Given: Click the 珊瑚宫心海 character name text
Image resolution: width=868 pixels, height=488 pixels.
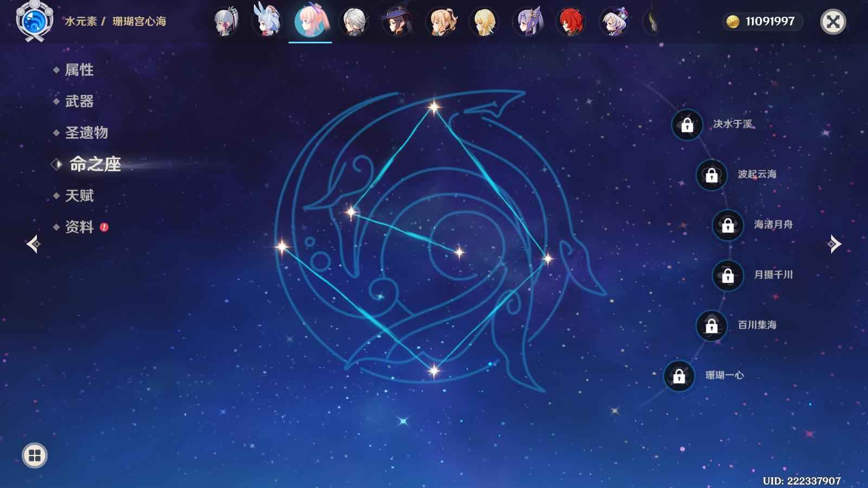Looking at the screenshot, I should (x=139, y=22).
